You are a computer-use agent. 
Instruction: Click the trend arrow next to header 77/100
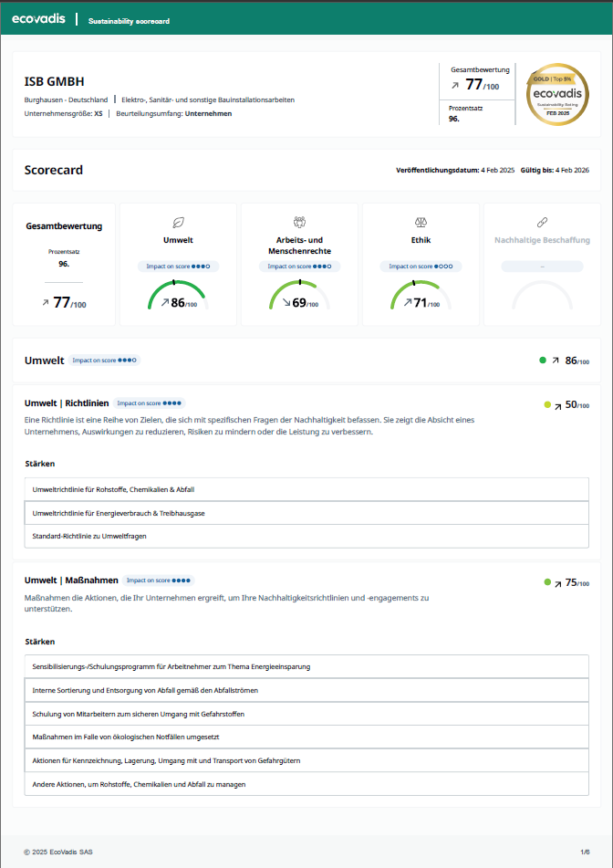(455, 85)
